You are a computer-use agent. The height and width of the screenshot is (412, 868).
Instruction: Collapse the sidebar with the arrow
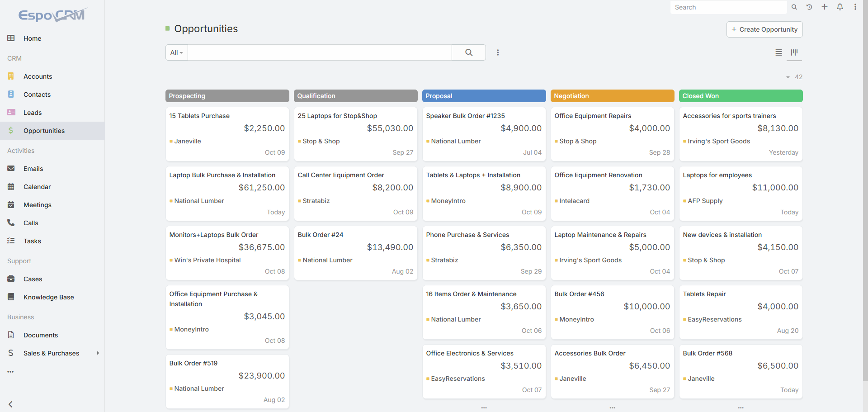pyautogui.click(x=10, y=404)
